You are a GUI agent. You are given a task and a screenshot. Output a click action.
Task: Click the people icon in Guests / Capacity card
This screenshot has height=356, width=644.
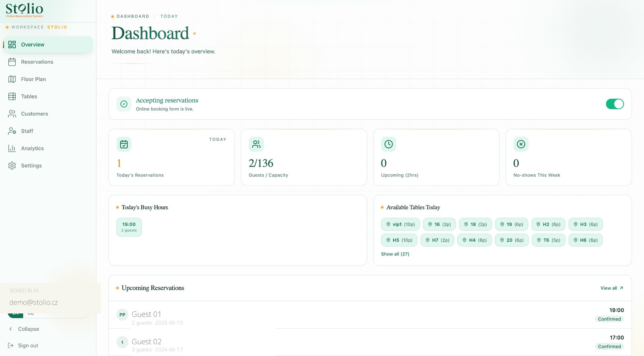pos(256,144)
